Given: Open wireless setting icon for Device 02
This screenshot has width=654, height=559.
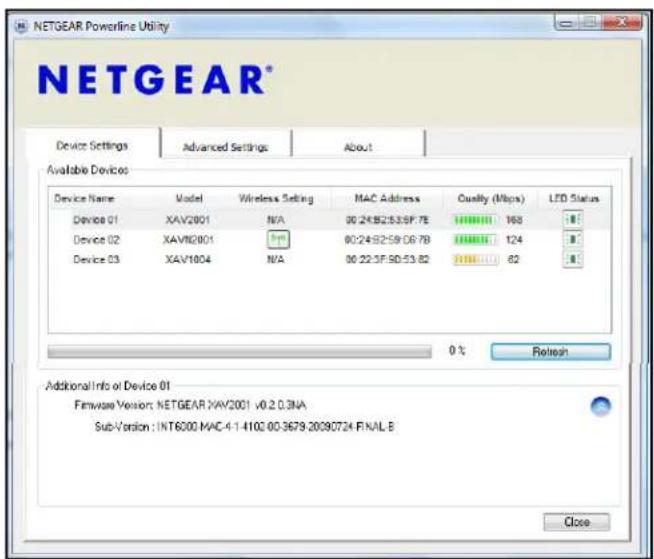Looking at the screenshot, I should tap(278, 239).
